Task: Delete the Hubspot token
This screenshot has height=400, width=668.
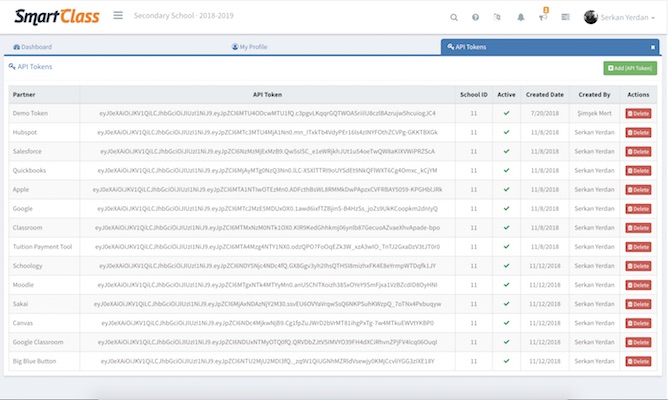Action: coord(638,132)
